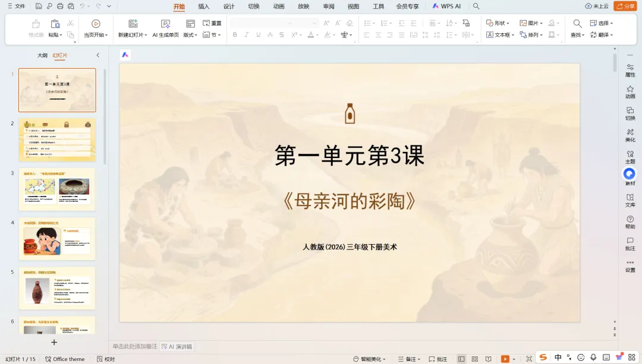Click 未上云 cloud status button
This screenshot has width=642, height=364.
(x=597, y=6)
